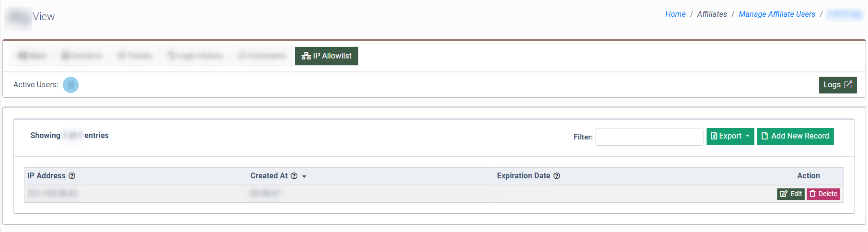Focus the Filter text field

pyautogui.click(x=649, y=137)
